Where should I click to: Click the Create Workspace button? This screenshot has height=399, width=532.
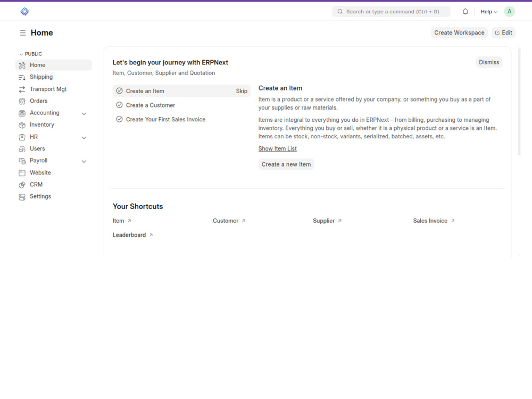[x=459, y=32]
